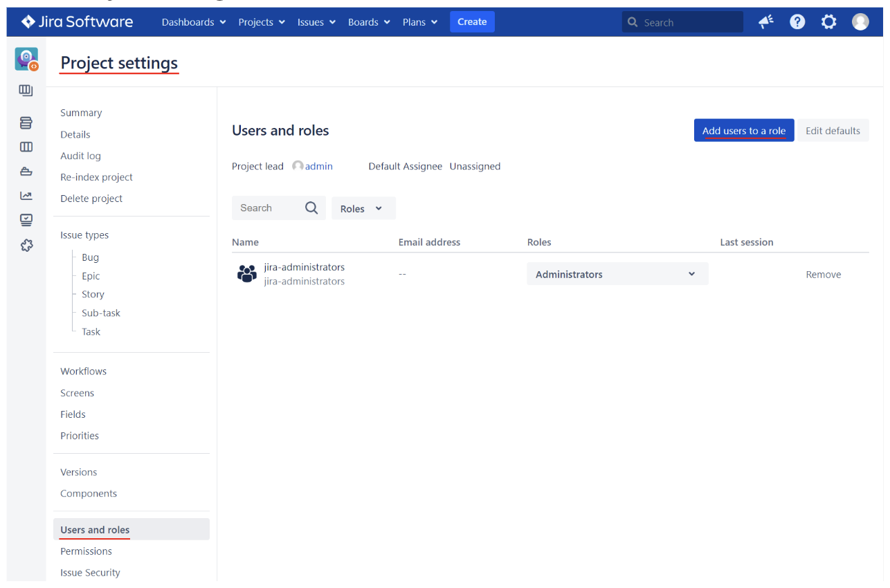Click the magnifier icon in user search
This screenshot has width=890, height=588.
coord(311,208)
